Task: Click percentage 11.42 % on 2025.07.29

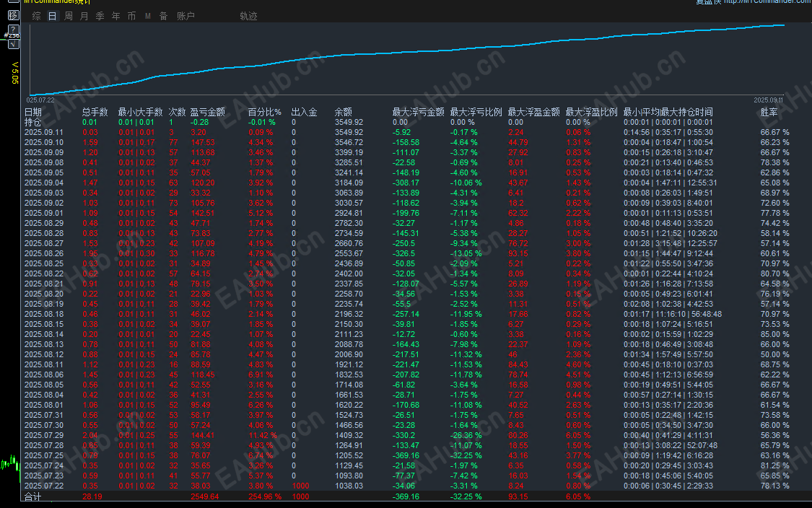Action: [263, 436]
